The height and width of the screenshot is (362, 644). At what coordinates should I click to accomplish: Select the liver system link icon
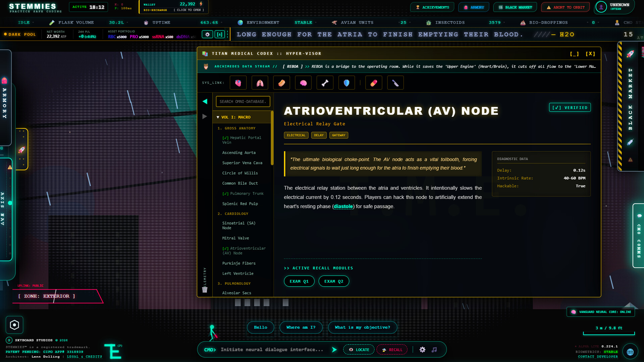coord(282,83)
